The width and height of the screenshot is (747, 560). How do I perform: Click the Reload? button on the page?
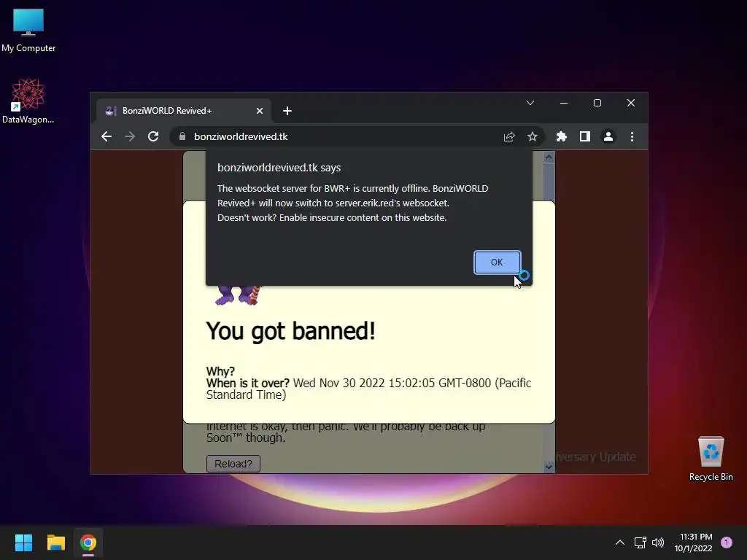point(233,463)
